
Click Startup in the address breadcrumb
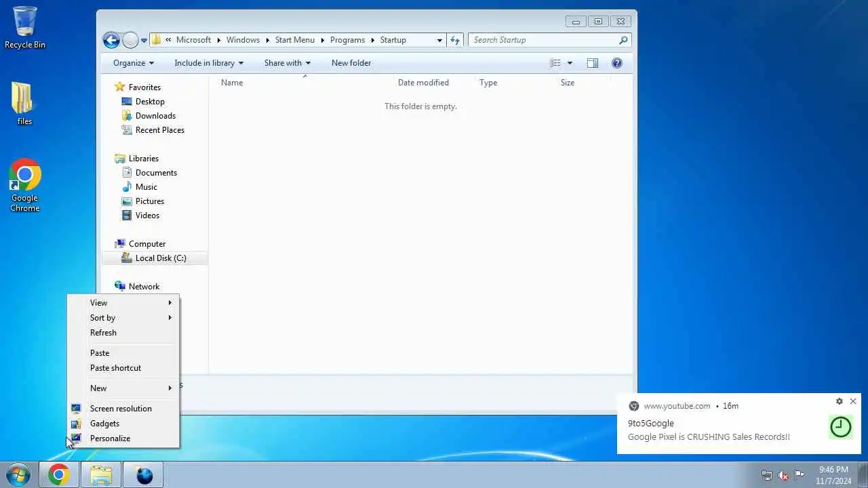click(393, 40)
